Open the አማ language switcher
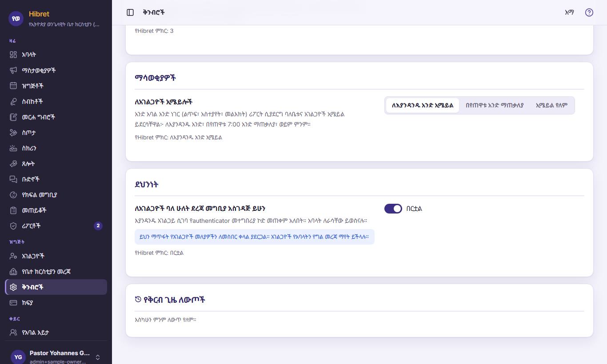 coord(569,12)
